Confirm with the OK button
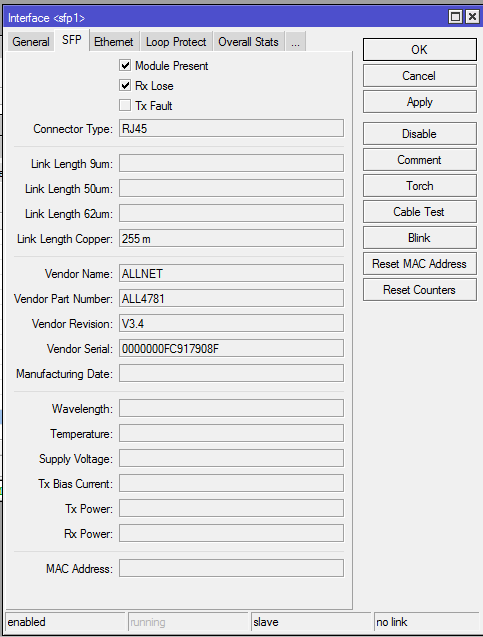 click(420, 50)
